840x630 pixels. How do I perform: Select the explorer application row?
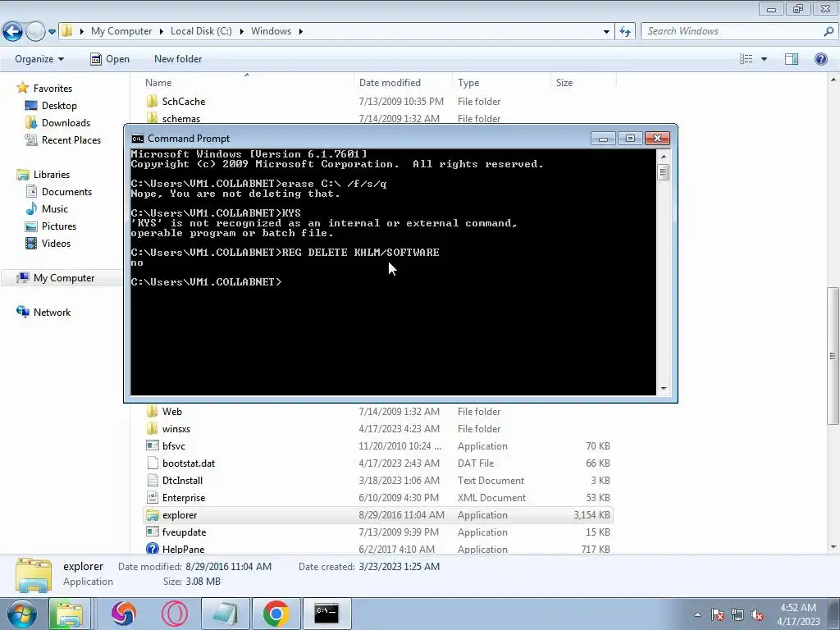click(x=377, y=515)
